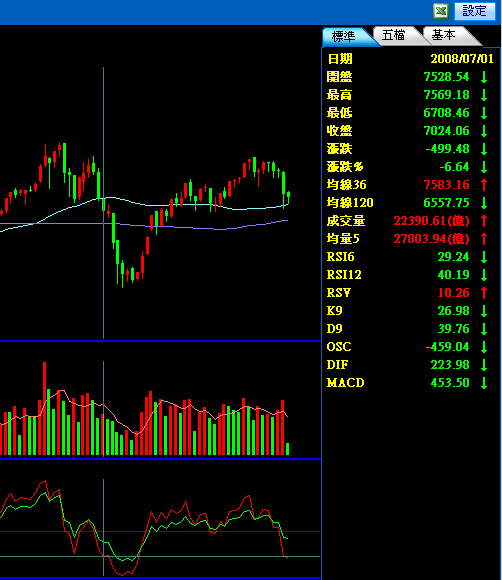Click the down arrow beside MACD
502x580 pixels.
pyautogui.click(x=484, y=382)
